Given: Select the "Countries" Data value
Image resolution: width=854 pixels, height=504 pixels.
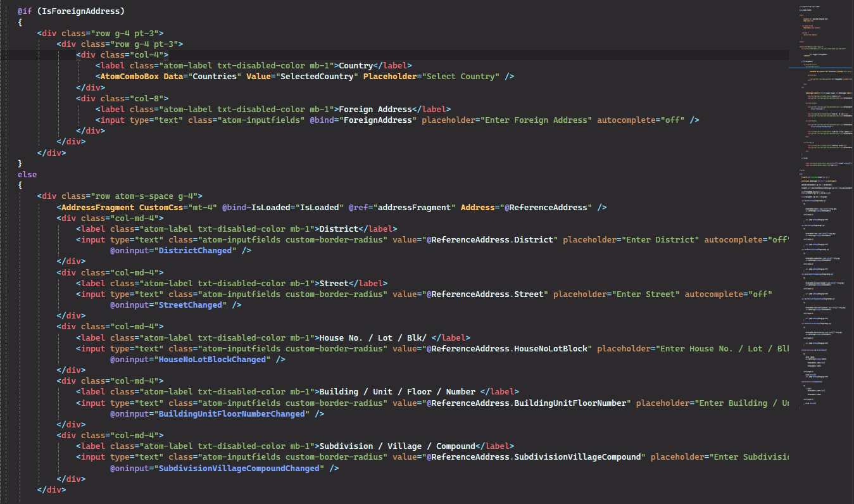Looking at the screenshot, I should [215, 76].
